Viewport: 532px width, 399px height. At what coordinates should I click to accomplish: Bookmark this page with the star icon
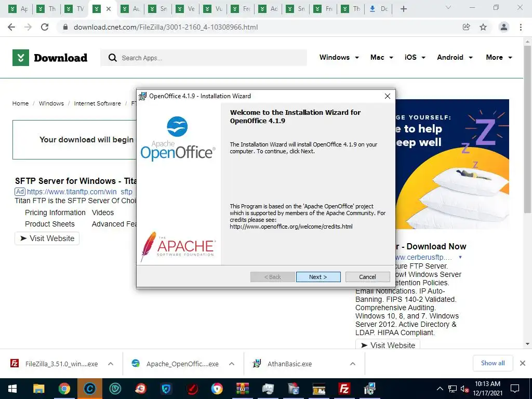483,27
